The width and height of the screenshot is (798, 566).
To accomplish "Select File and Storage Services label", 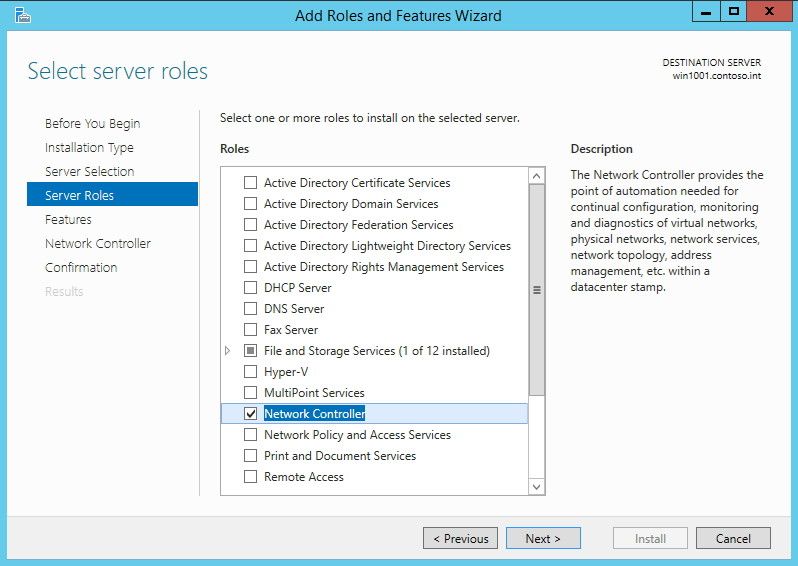I will point(377,351).
